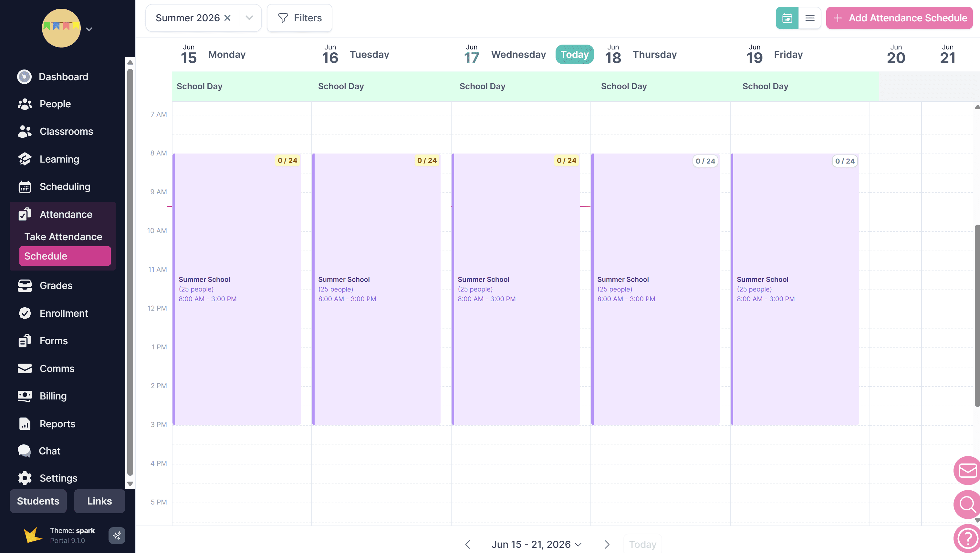
Task: Open Thursday Summer School event block
Action: coord(655,289)
